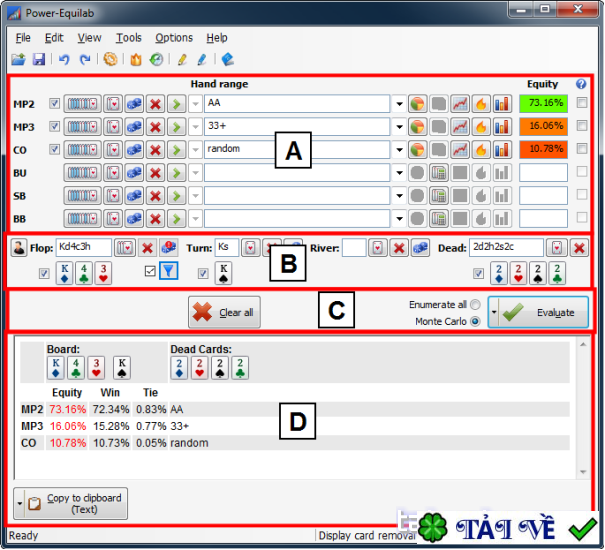Open file using the folder toolbar icon
The width and height of the screenshot is (605, 550).
click(x=18, y=59)
